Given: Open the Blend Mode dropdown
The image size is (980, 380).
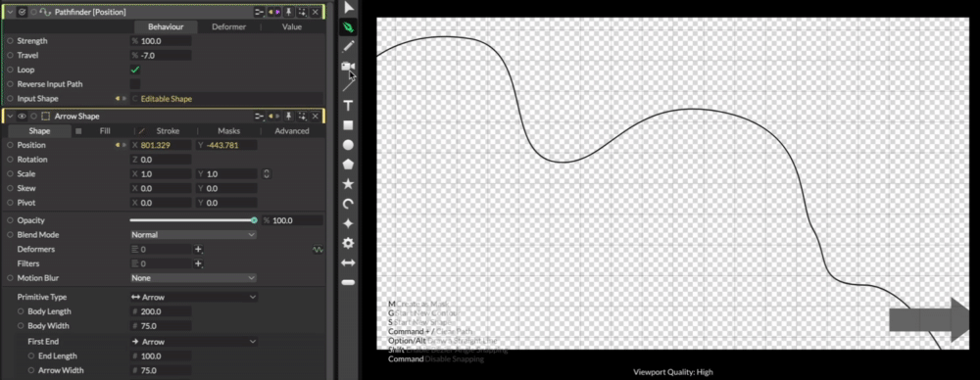Looking at the screenshot, I should point(194,235).
